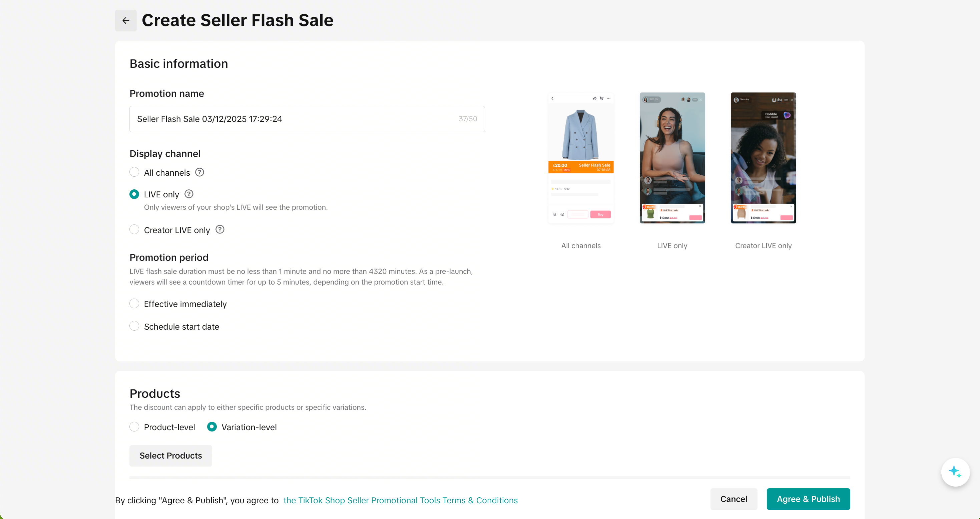This screenshot has height=519, width=980.
Task: Select the LIVE only radio button
Action: (x=134, y=194)
